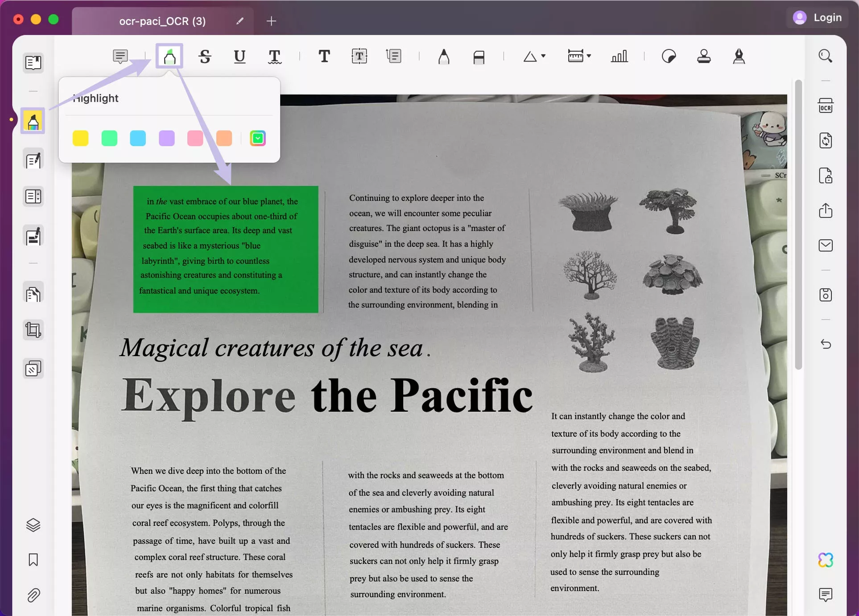Open a new tab with plus
The image size is (859, 616).
click(271, 21)
